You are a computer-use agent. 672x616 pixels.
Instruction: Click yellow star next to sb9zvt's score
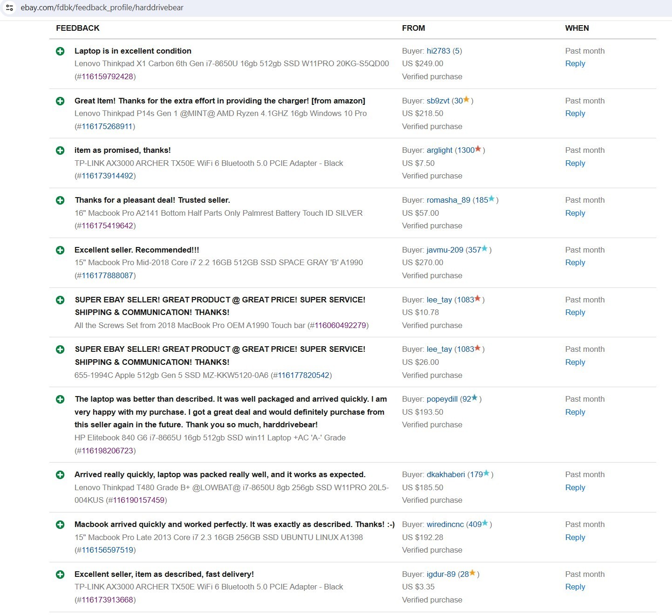point(466,100)
